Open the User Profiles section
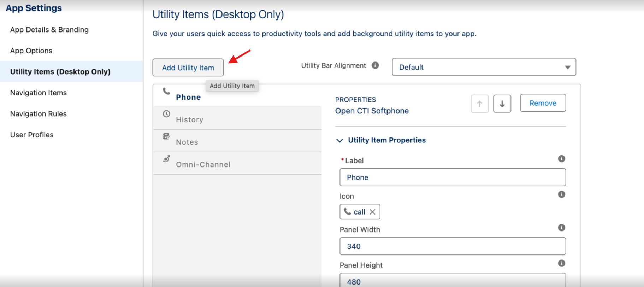 pos(32,135)
